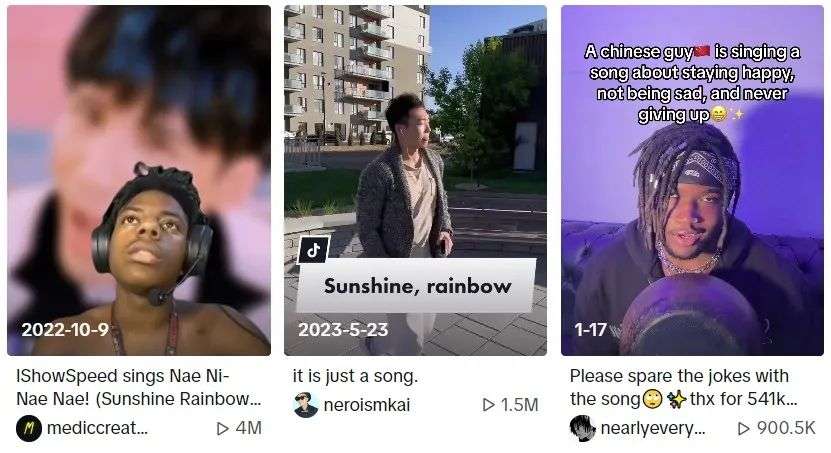831x453 pixels.
Task: Open 'Please spare the jokes' caption
Action: coord(684,387)
